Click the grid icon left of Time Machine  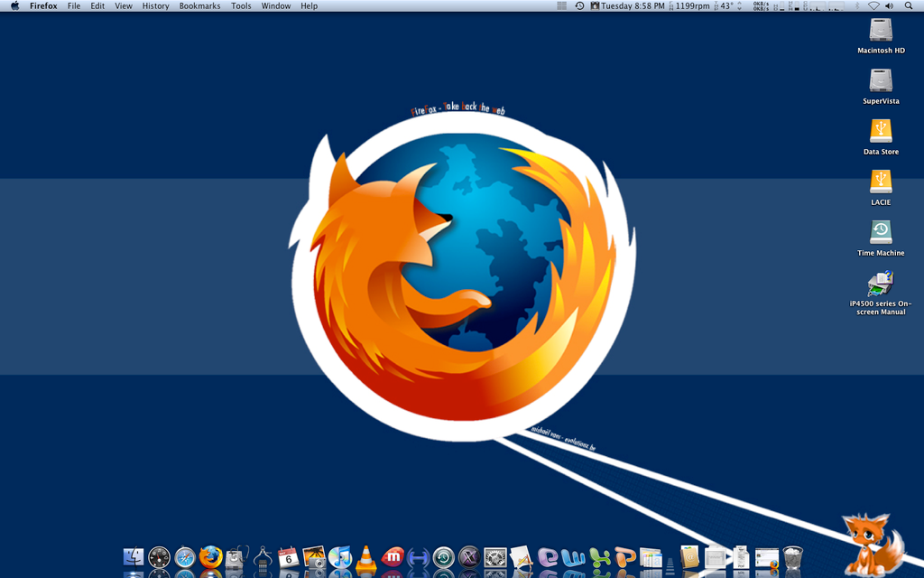point(562,6)
